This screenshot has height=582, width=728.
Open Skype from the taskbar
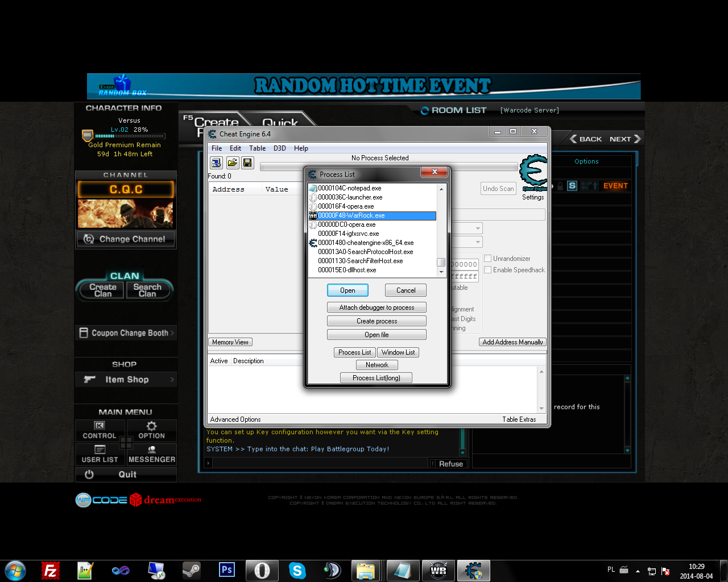pos(297,570)
